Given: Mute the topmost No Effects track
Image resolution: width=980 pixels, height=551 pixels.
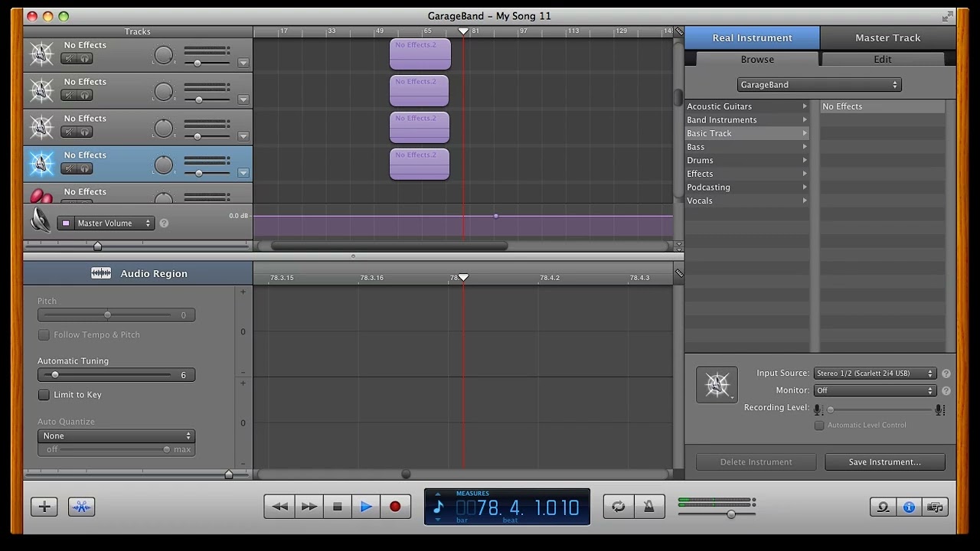Looking at the screenshot, I should point(69,58).
